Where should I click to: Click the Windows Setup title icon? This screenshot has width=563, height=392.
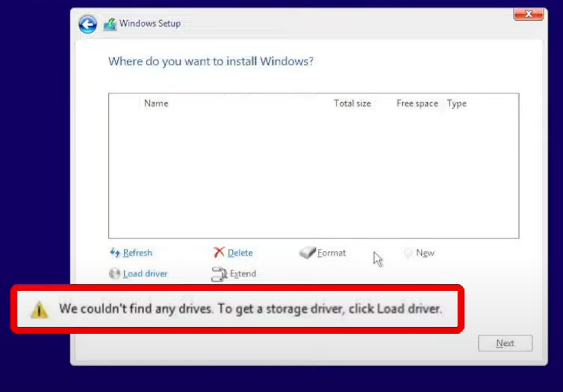click(x=110, y=24)
